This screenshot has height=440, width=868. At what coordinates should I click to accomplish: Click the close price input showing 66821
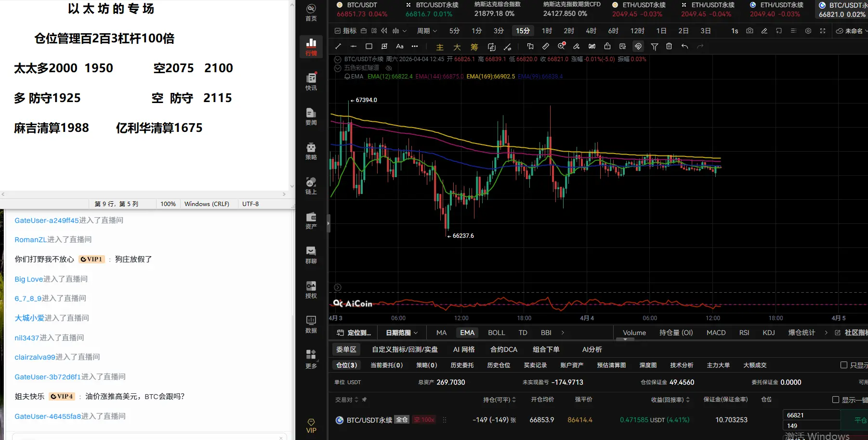tap(812, 415)
